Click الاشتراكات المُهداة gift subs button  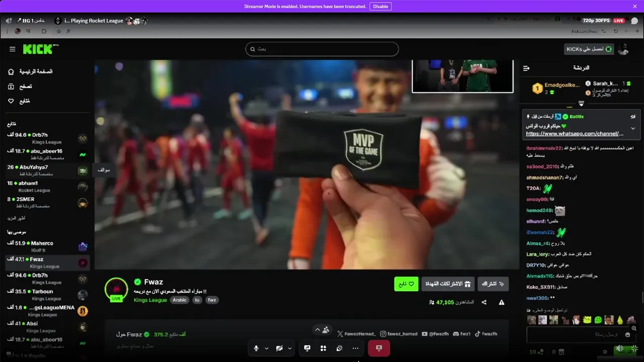click(x=448, y=284)
